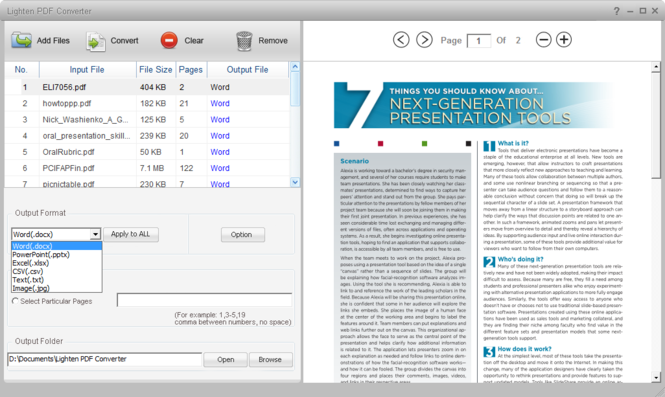Image resolution: width=665 pixels, height=397 pixels.
Task: Select howtoppp.pdf in file list
Action: click(67, 103)
